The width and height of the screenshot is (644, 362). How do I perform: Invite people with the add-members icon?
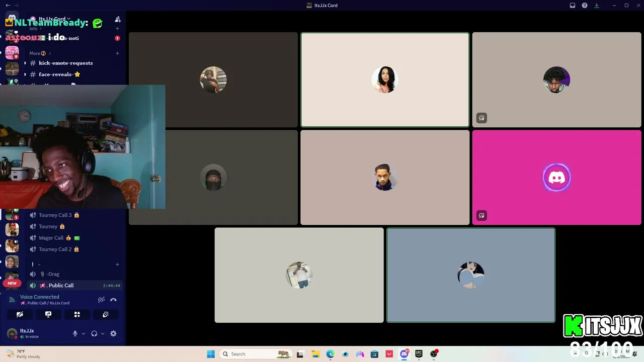(118, 19)
